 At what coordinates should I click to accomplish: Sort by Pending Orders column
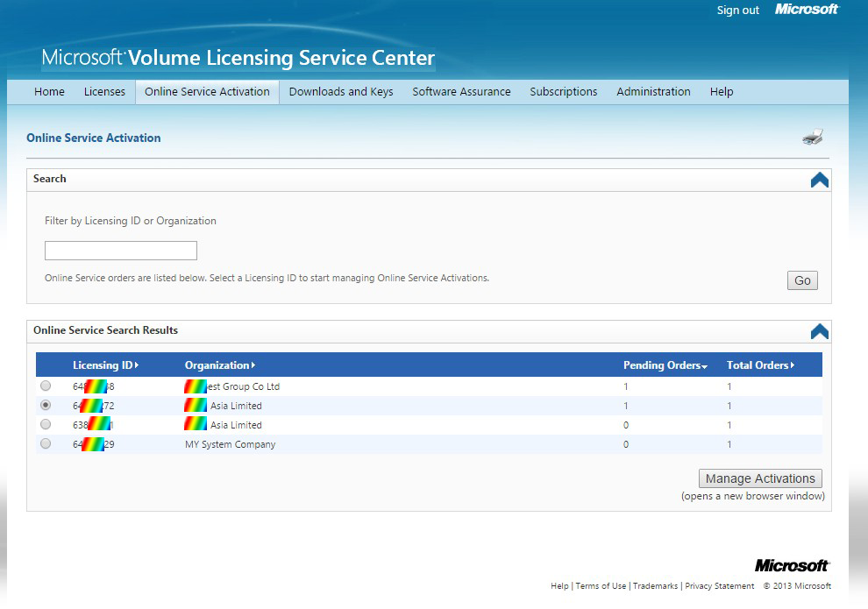click(665, 365)
